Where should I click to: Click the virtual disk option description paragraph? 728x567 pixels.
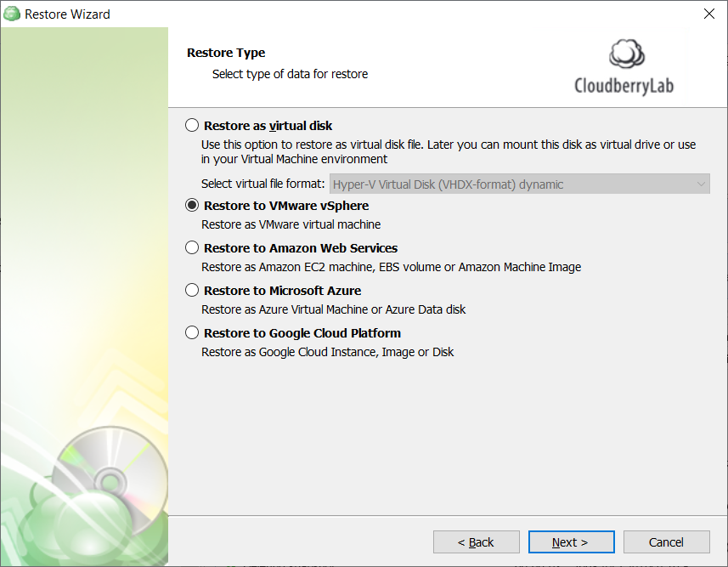pos(448,152)
